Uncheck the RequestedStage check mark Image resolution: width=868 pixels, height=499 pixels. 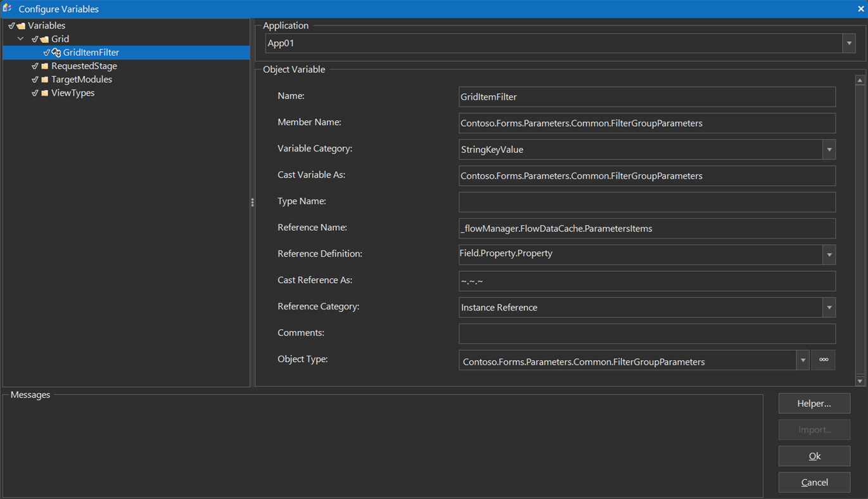(x=35, y=66)
